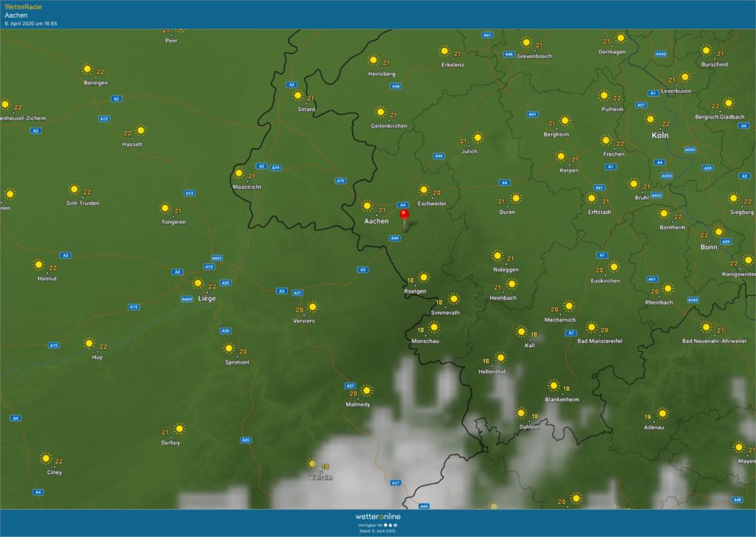
Task: Click the sun icon at Hasselt
Action: pyautogui.click(x=141, y=131)
